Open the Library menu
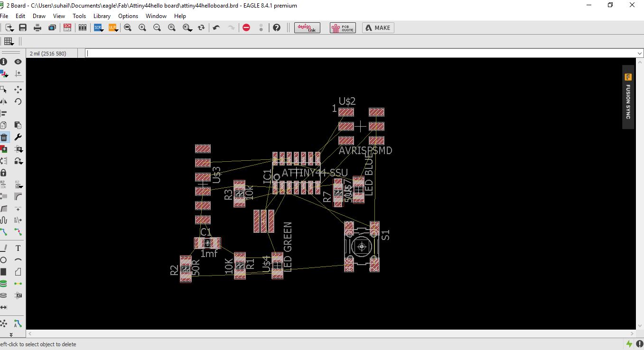 tap(102, 16)
